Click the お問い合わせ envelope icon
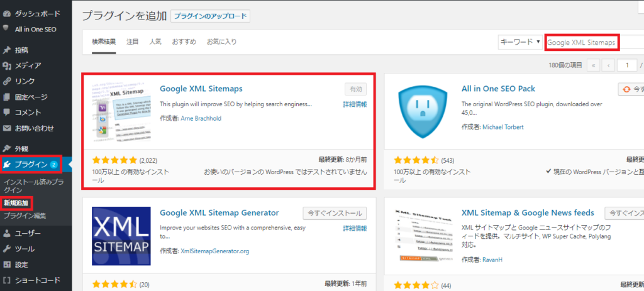This screenshot has width=644, height=291. [x=6, y=128]
